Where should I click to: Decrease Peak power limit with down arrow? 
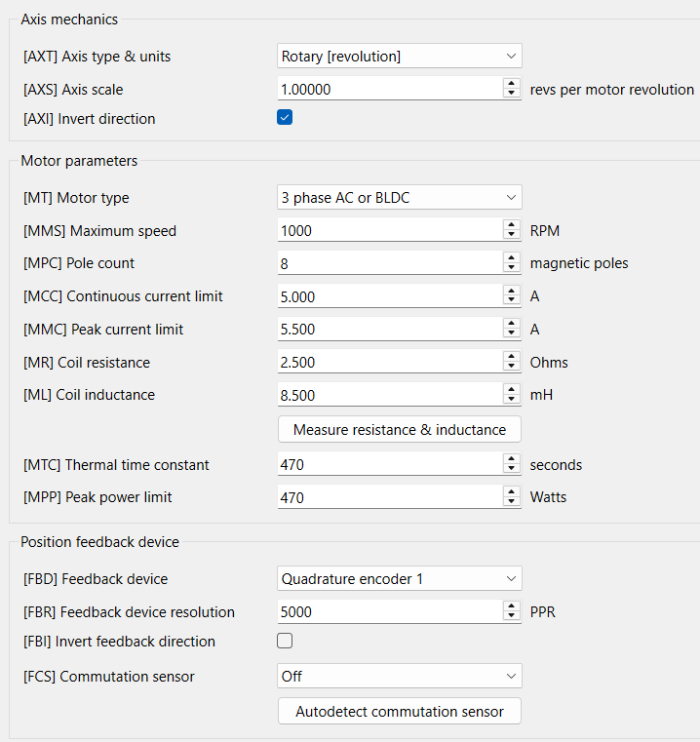click(512, 502)
